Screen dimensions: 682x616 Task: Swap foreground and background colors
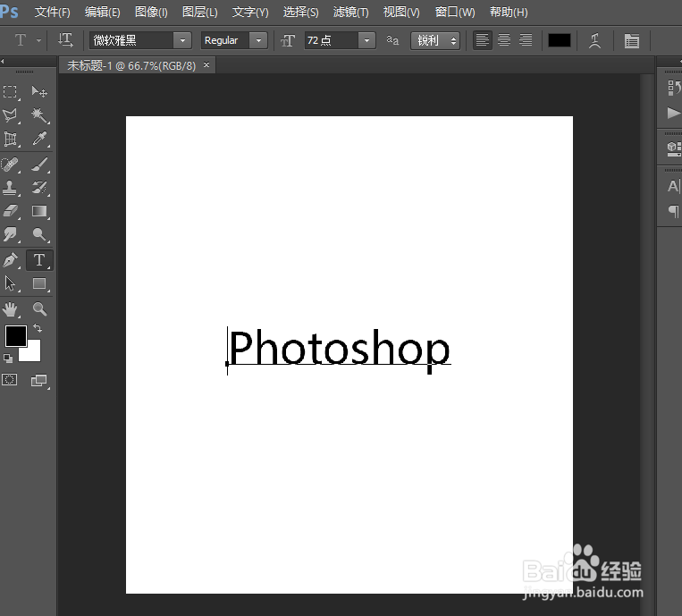click(38, 328)
